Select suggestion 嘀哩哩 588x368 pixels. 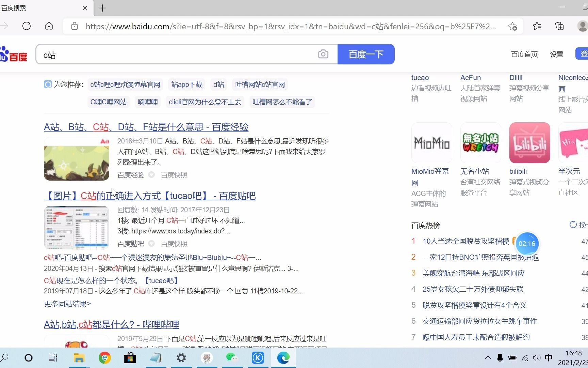pos(148,102)
